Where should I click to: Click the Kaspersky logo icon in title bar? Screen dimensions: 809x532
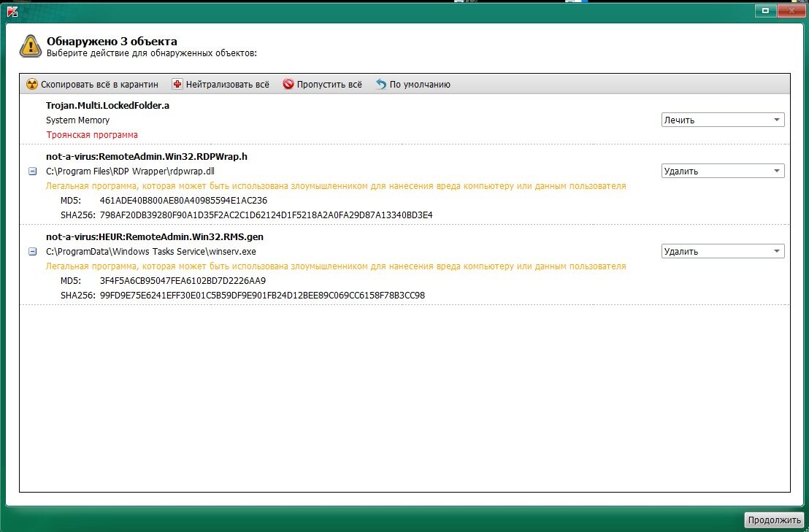point(12,11)
